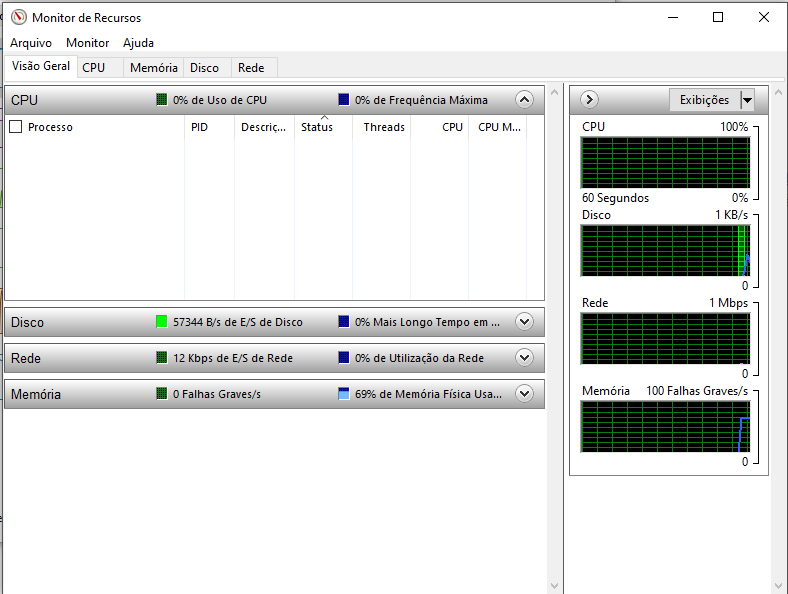Click the main pane scroll down arrow
Image resolution: width=788 pixels, height=594 pixels.
[554, 585]
